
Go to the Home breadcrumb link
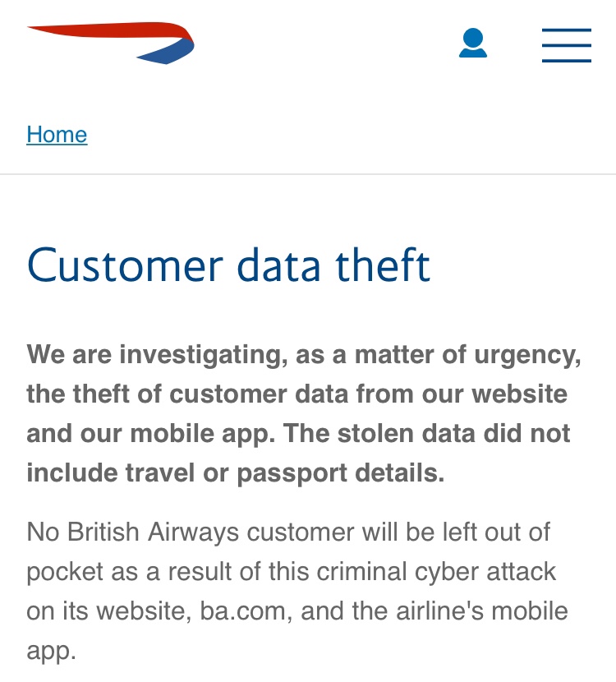click(57, 134)
